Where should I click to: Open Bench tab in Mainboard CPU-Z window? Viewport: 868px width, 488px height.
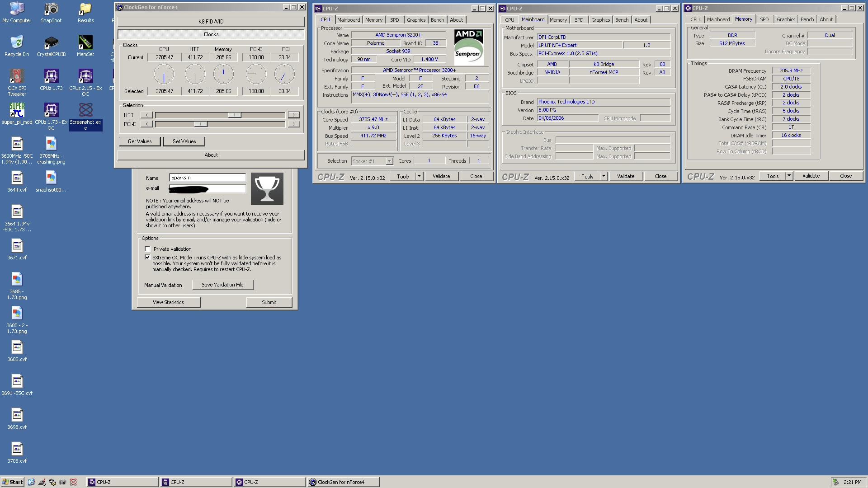click(622, 20)
